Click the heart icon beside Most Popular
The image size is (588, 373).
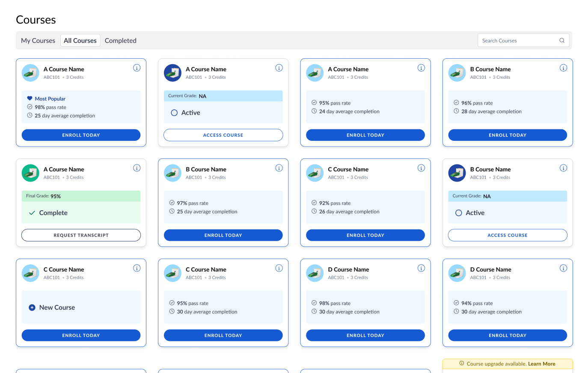[x=30, y=98]
